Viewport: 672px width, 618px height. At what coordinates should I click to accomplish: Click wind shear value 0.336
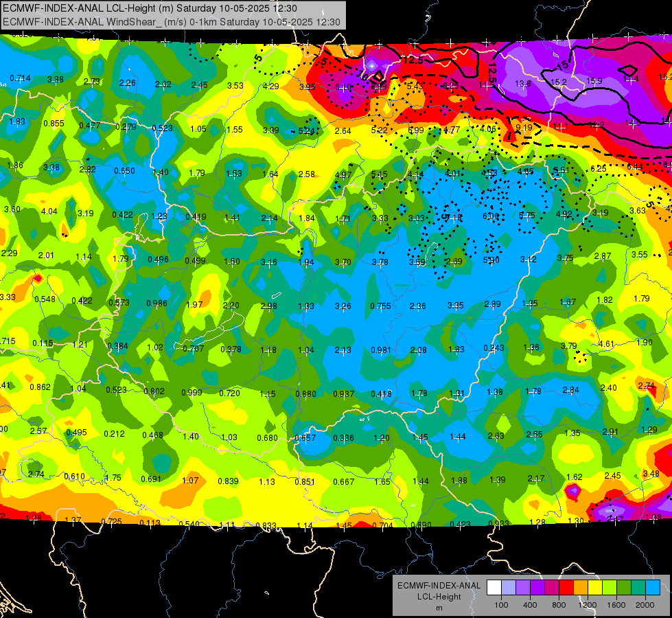point(343,438)
